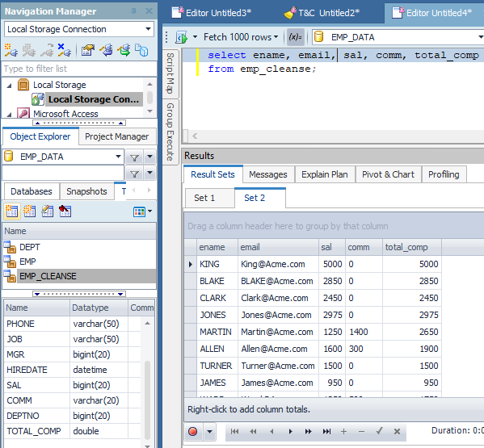Go to next record
The height and width of the screenshot is (448, 484).
coord(290,431)
